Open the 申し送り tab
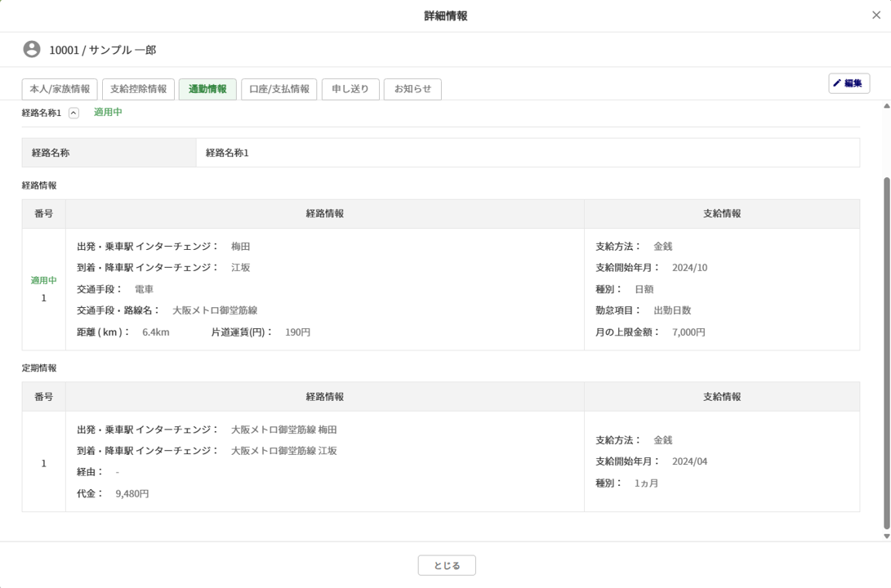The image size is (891, 588). (350, 89)
